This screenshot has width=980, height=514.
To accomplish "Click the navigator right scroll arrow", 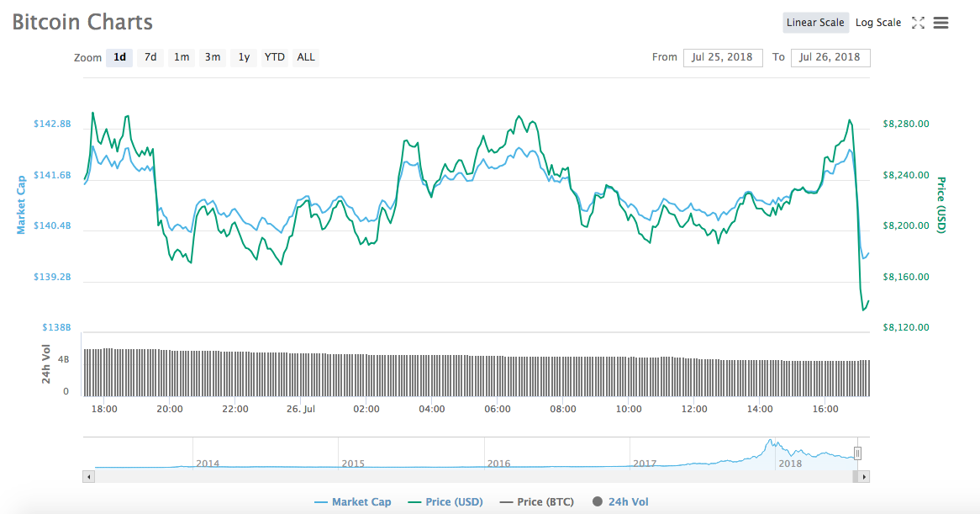I will coord(864,477).
